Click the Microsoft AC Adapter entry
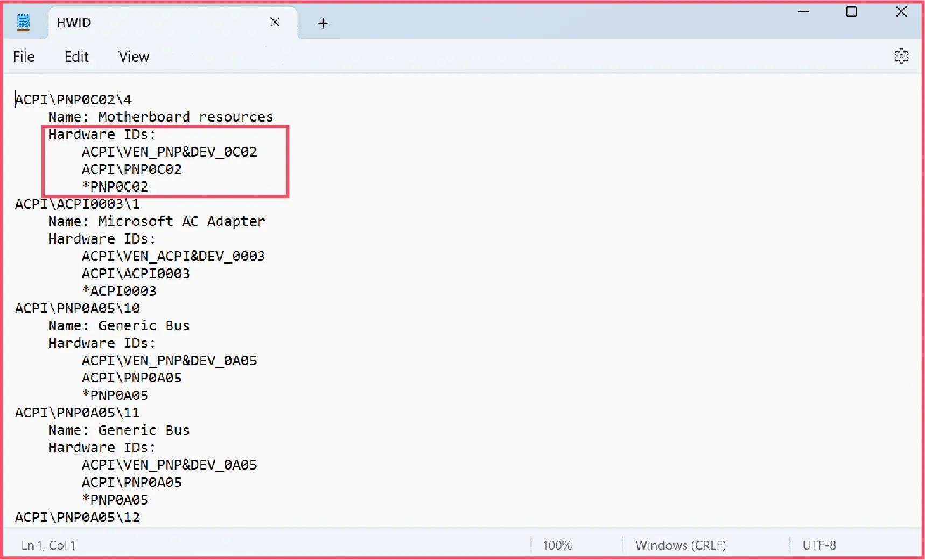Viewport: 925px width, 560px height. [181, 221]
